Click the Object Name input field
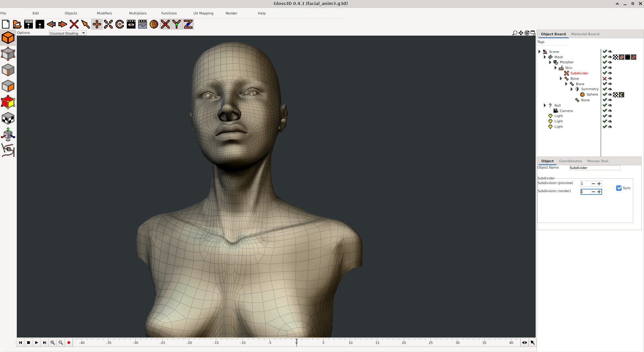The width and height of the screenshot is (644, 352). [x=594, y=168]
